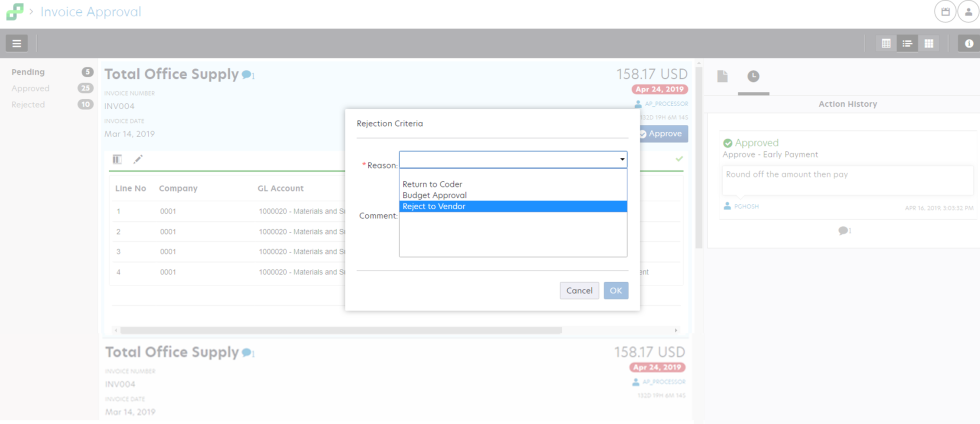
Task: Switch to list view layout
Action: pos(907,43)
